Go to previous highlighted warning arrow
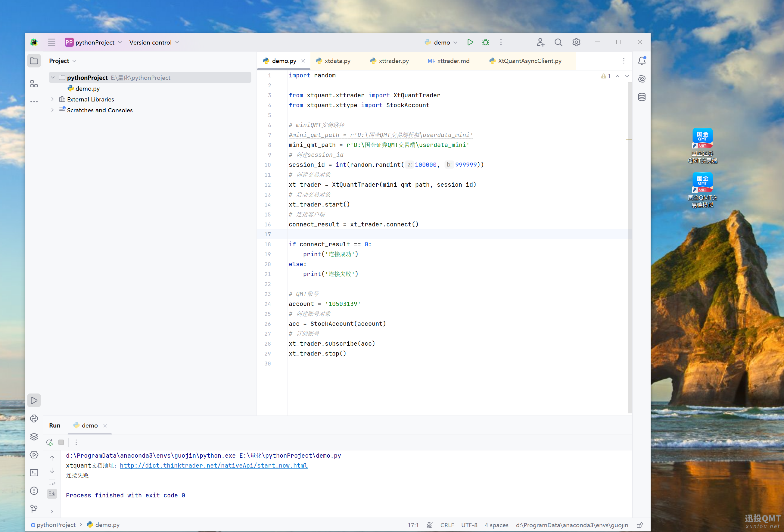 coord(617,76)
